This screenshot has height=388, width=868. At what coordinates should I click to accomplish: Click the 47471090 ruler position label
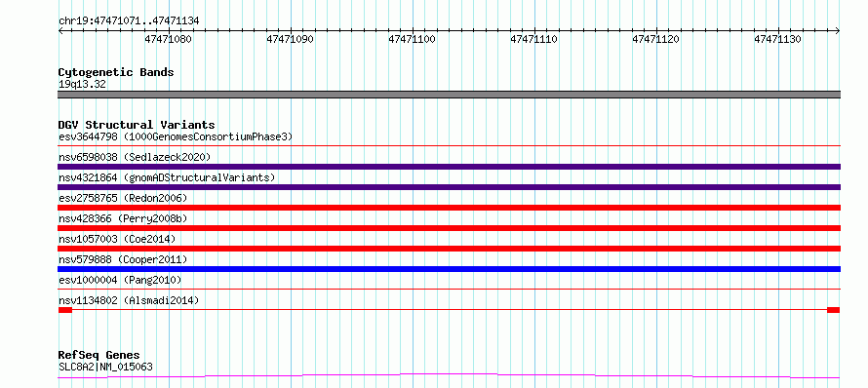(x=290, y=39)
